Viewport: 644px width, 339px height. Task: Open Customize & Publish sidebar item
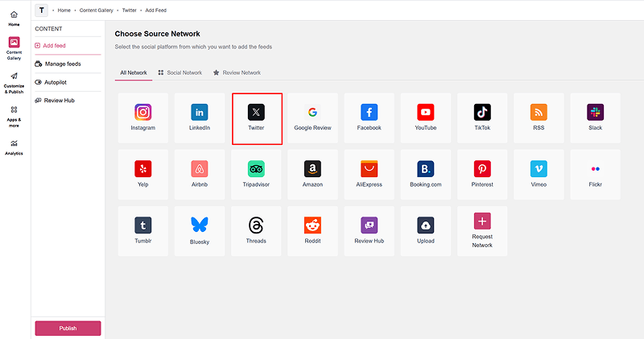click(x=14, y=83)
